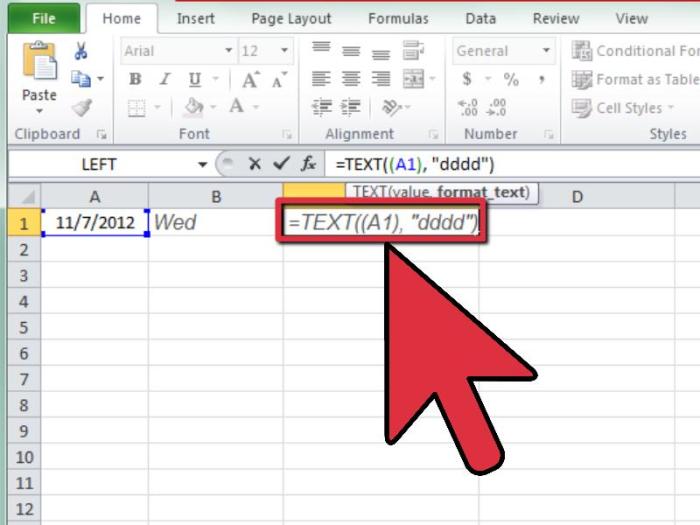Open Insert Function fx dialog
The height and width of the screenshot is (525, 700).
(308, 164)
